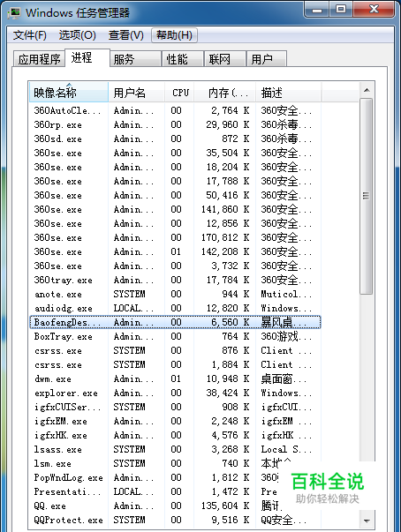This screenshot has width=401, height=532.
Task: Click the 360游戏... description cell
Action: pyautogui.click(x=286, y=336)
